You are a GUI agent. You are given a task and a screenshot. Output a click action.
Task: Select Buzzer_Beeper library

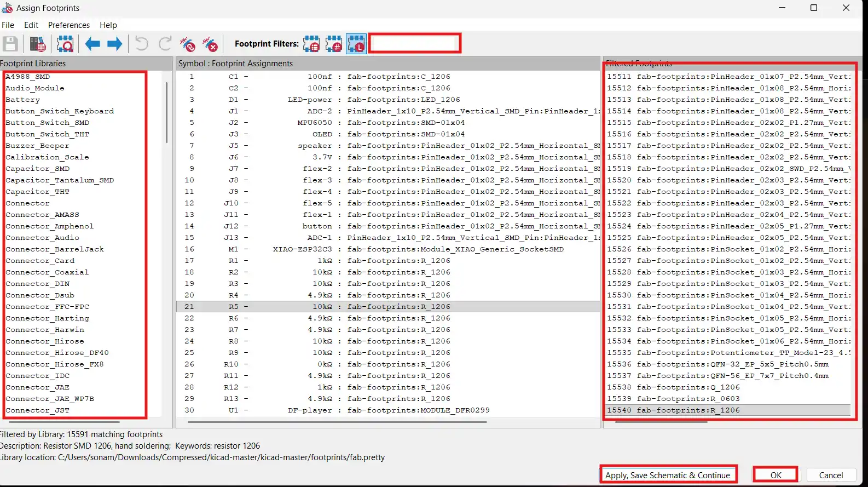[x=37, y=146]
